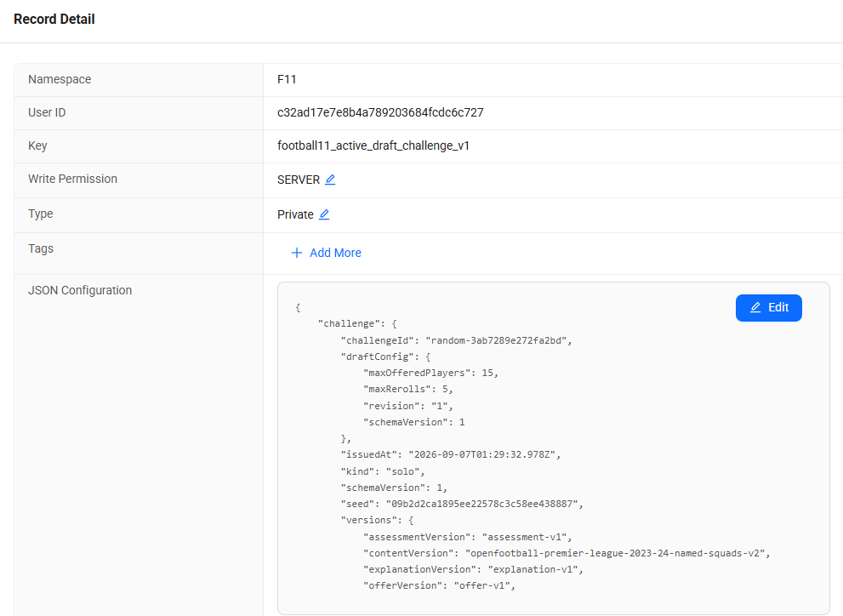The width and height of the screenshot is (843, 616).
Task: Click the User ID field label
Action: click(x=47, y=112)
